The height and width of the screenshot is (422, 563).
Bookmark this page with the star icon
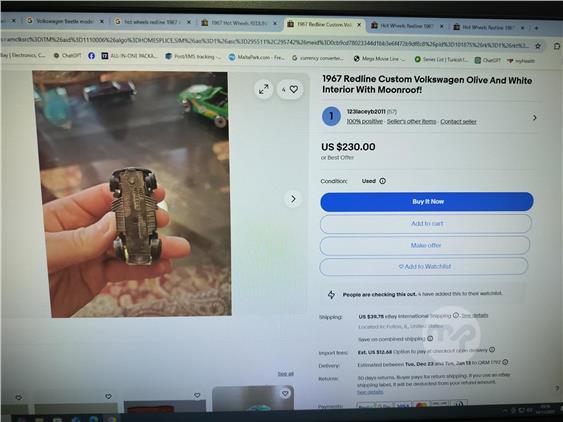[538, 46]
